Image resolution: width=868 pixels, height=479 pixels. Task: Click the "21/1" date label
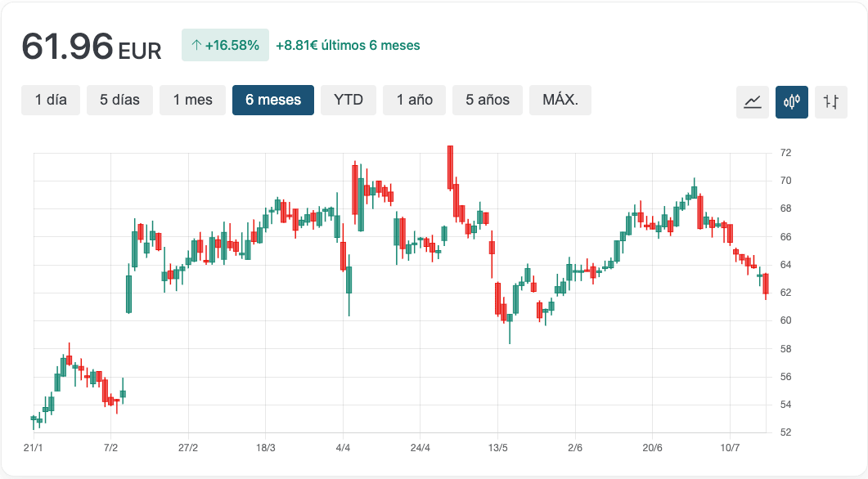pos(33,447)
